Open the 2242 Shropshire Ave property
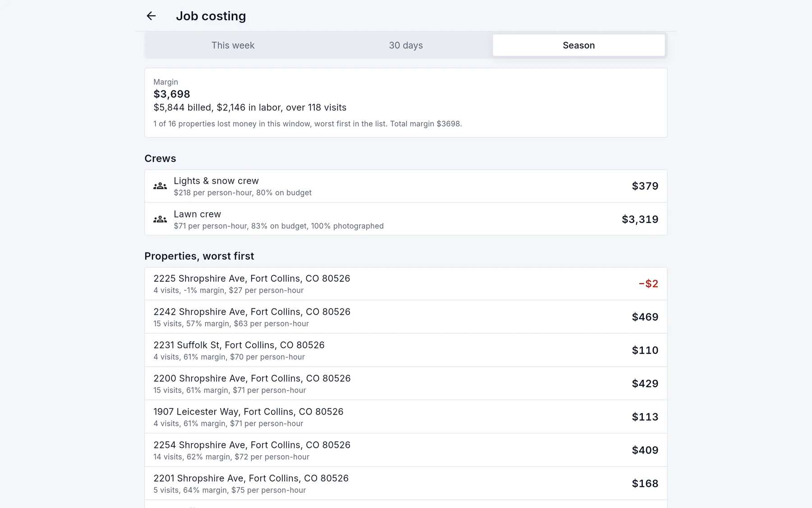812x508 pixels. [x=406, y=317]
